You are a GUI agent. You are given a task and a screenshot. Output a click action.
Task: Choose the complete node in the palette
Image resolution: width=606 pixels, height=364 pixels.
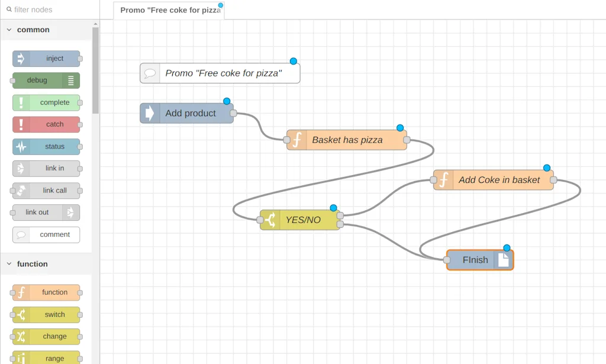point(47,102)
